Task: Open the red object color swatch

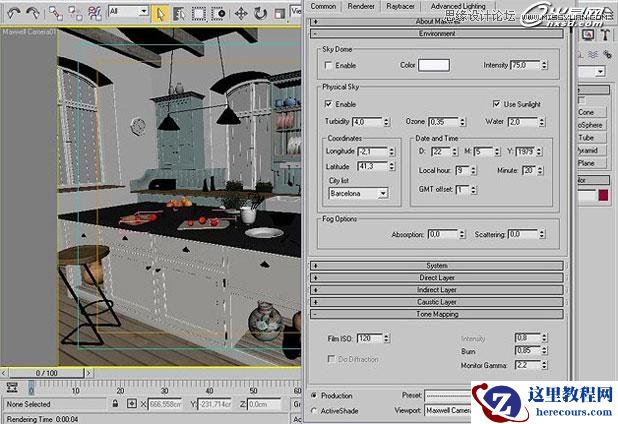Action: pyautogui.click(x=603, y=195)
